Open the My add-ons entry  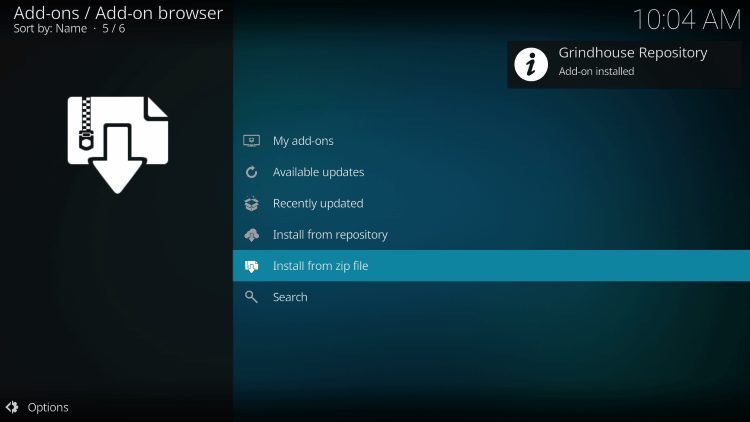pos(491,141)
